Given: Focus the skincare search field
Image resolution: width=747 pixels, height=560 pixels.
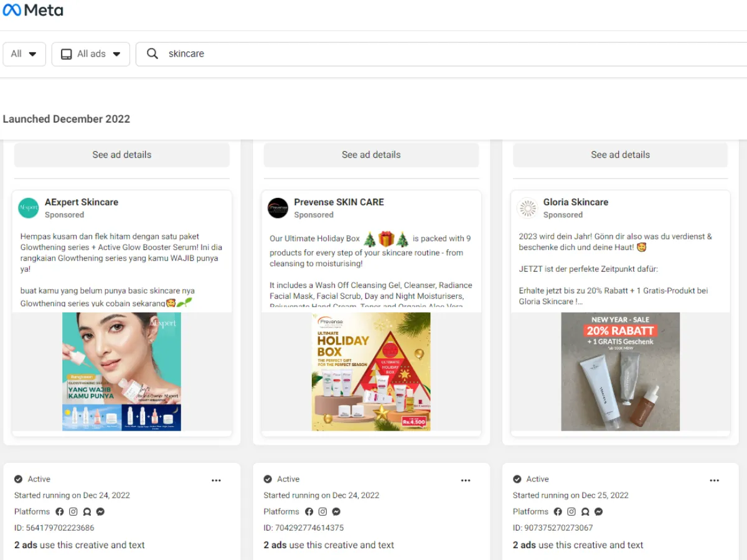Looking at the screenshot, I should pyautogui.click(x=442, y=54).
